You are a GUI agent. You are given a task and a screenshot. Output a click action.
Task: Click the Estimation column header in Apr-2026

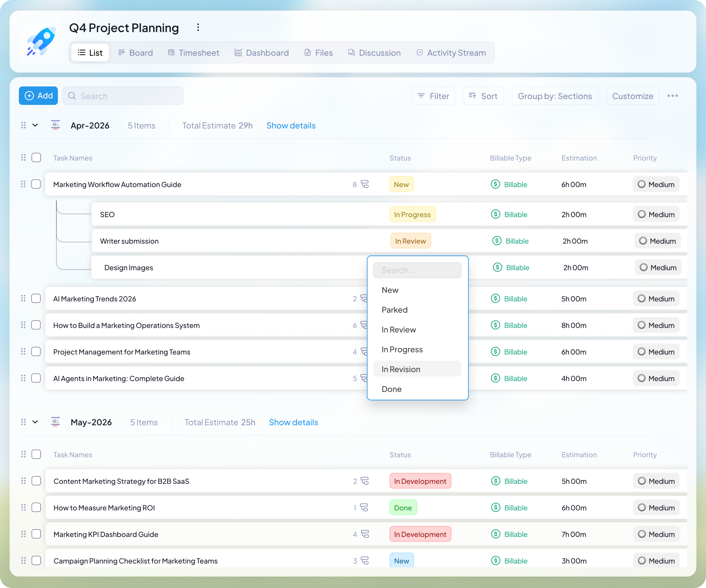click(579, 158)
